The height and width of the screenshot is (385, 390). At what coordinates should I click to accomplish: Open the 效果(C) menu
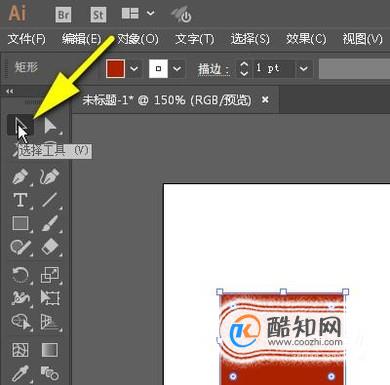[x=306, y=39]
